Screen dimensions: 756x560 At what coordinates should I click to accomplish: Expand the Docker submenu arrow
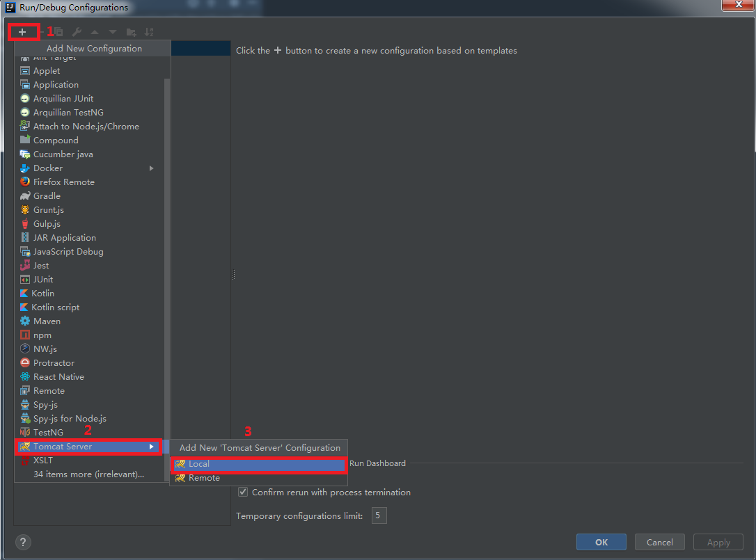point(151,168)
